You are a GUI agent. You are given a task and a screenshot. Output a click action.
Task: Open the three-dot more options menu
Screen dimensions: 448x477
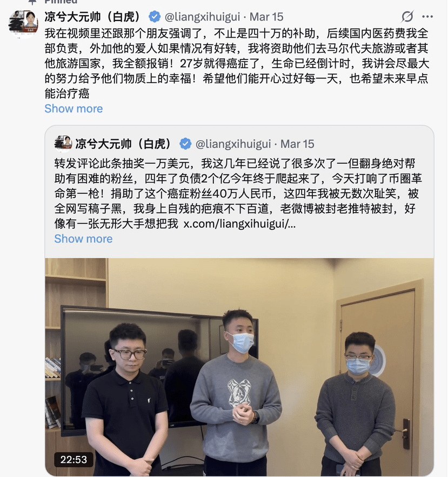tap(427, 17)
